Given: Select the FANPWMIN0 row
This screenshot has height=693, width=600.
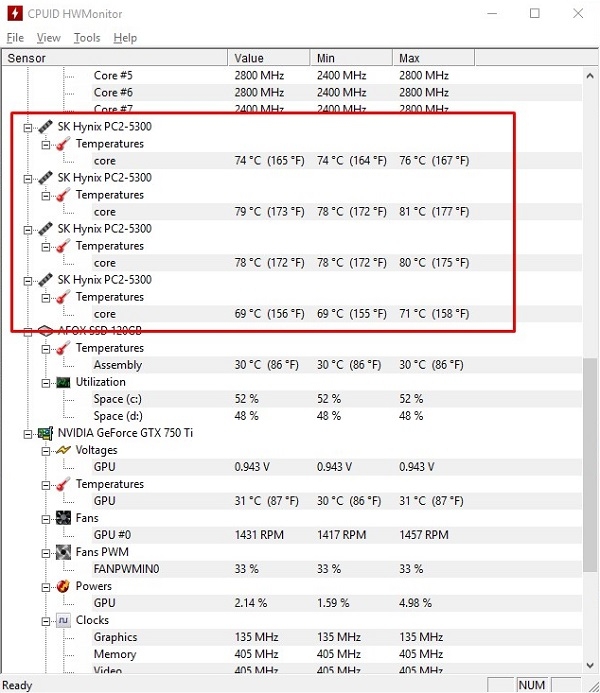Looking at the screenshot, I should [127, 569].
